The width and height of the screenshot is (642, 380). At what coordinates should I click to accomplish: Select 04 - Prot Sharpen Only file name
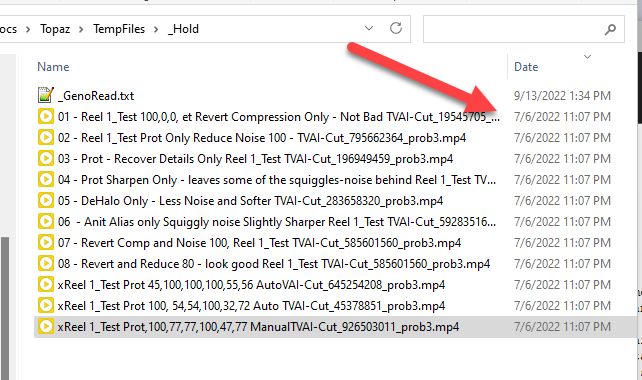(x=277, y=180)
